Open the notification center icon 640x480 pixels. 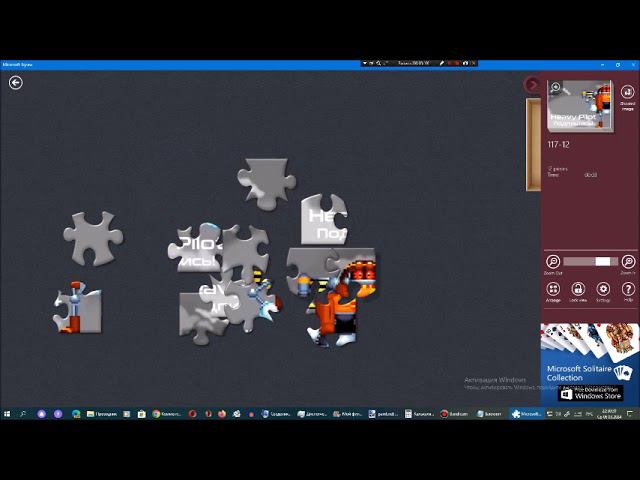click(631, 414)
